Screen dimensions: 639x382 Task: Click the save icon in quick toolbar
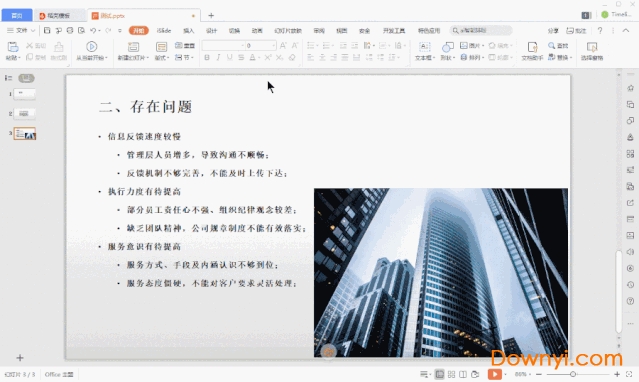(47, 30)
